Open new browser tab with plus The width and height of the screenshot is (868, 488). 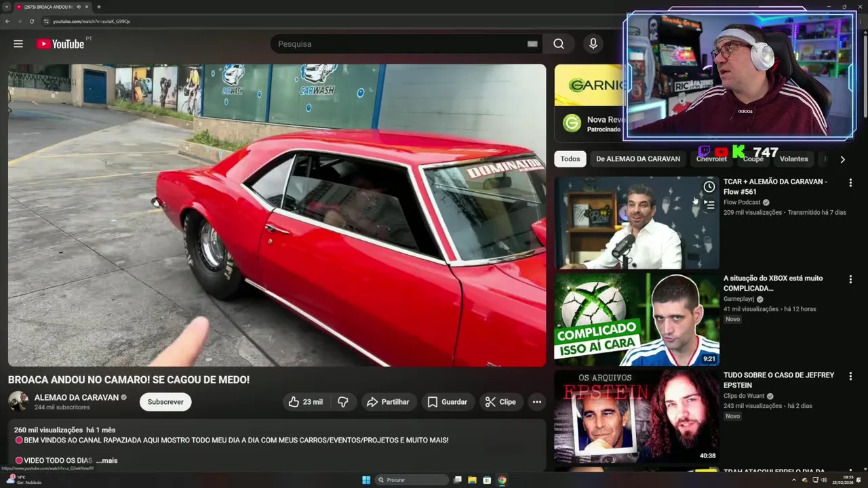coord(99,7)
